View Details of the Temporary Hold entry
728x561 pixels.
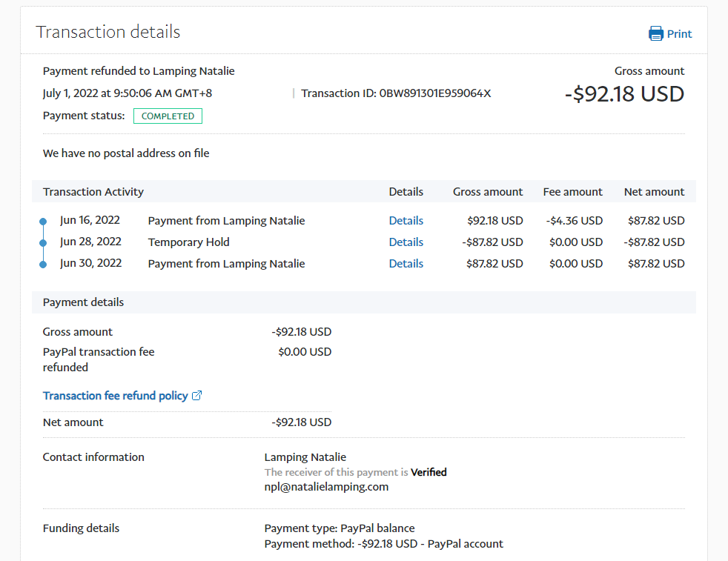[406, 242]
